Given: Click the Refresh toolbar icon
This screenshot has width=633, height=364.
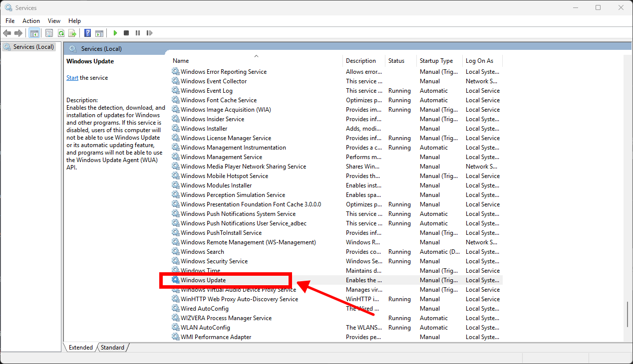Looking at the screenshot, I should click(61, 33).
